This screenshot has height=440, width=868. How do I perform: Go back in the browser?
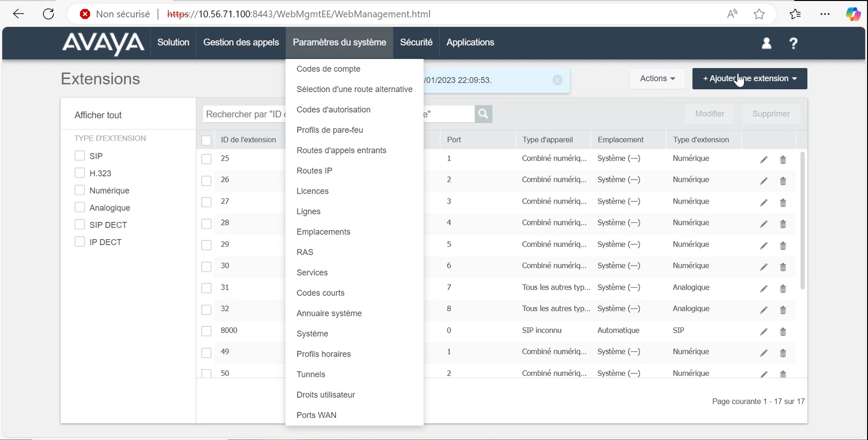18,14
